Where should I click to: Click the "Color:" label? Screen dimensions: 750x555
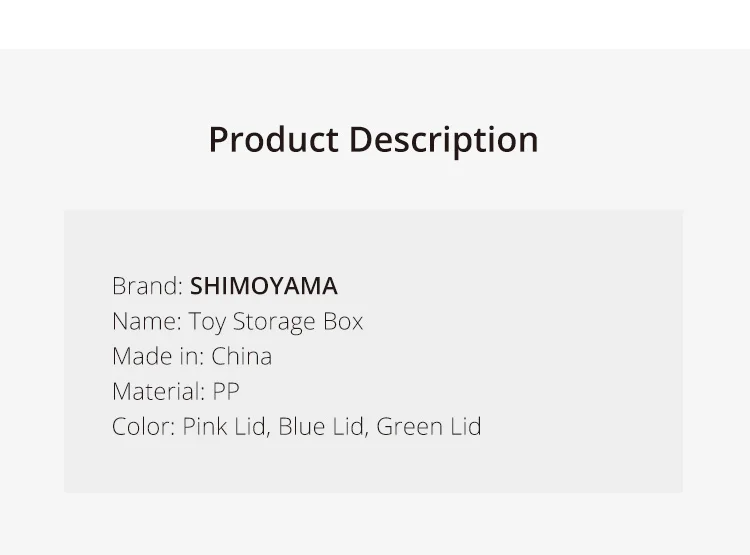(x=143, y=426)
